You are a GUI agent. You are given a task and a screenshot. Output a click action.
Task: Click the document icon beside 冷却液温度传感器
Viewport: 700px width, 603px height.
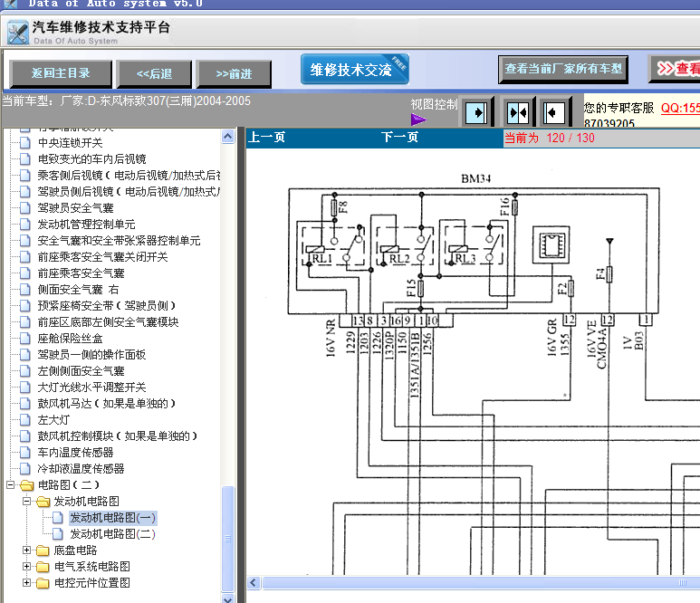[x=25, y=469]
